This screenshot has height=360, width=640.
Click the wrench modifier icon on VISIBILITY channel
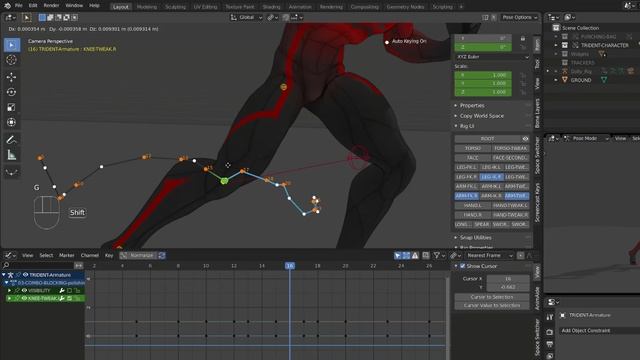pyautogui.click(x=62, y=291)
